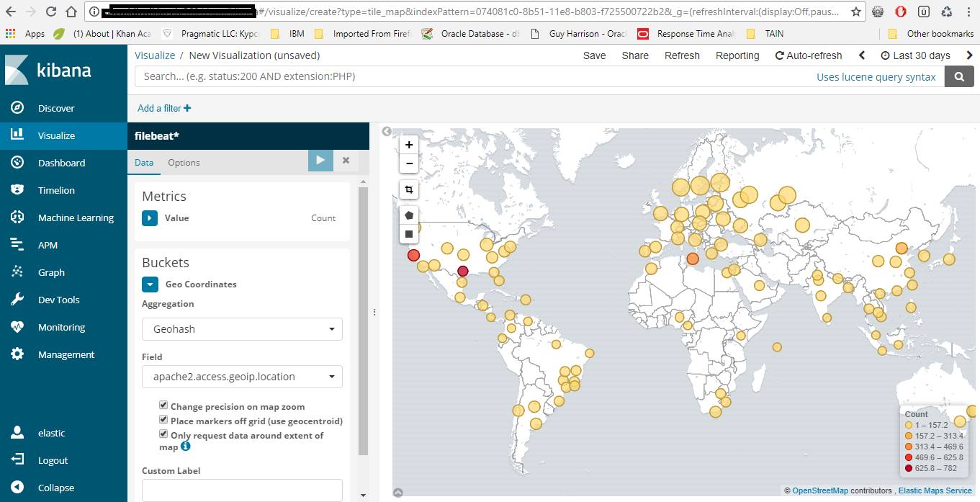Zoom out on the map

click(x=409, y=163)
